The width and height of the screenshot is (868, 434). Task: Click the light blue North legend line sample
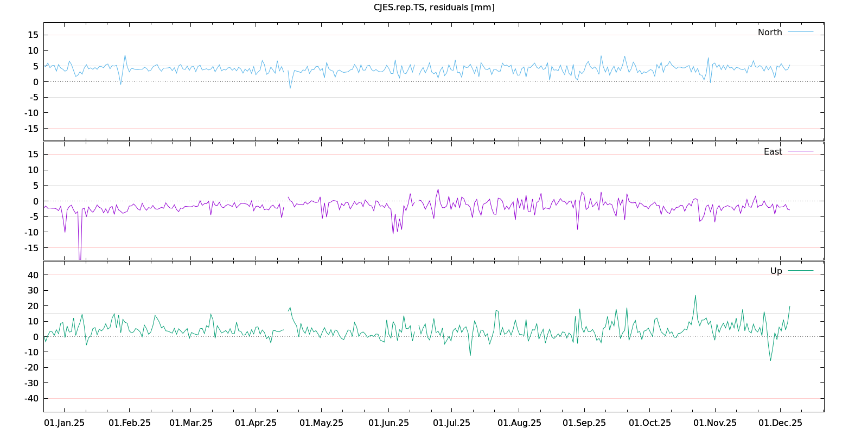pyautogui.click(x=800, y=33)
